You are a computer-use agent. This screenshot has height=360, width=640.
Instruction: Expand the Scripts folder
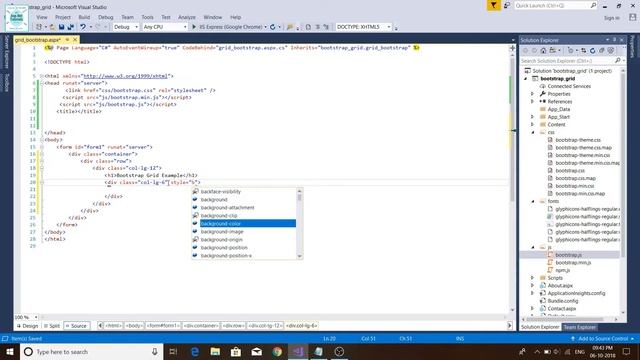532,278
